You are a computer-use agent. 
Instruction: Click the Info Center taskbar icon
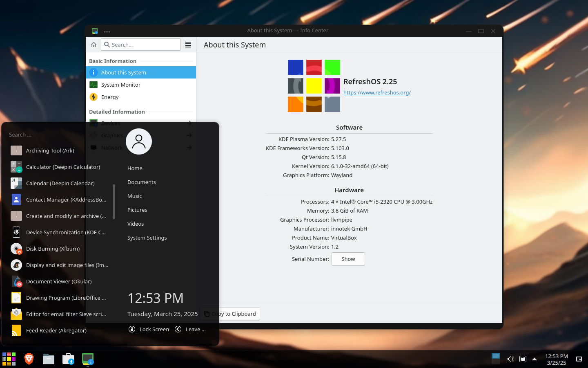[88, 359]
